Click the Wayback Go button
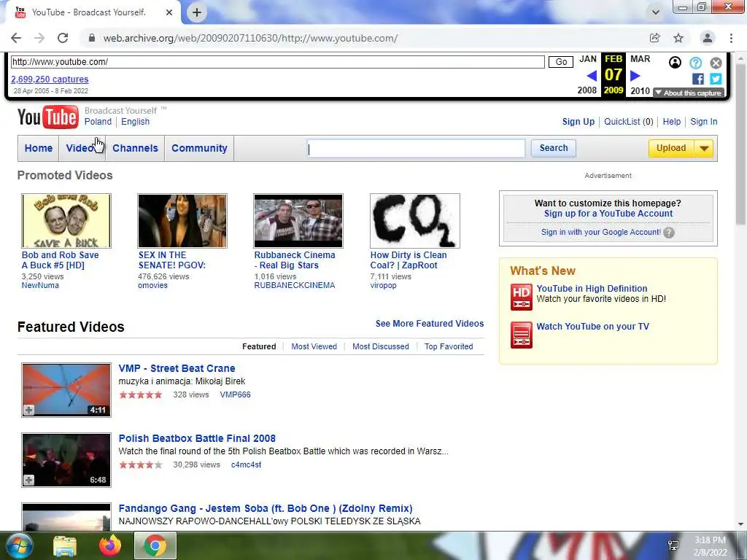747x560 pixels. coord(561,62)
